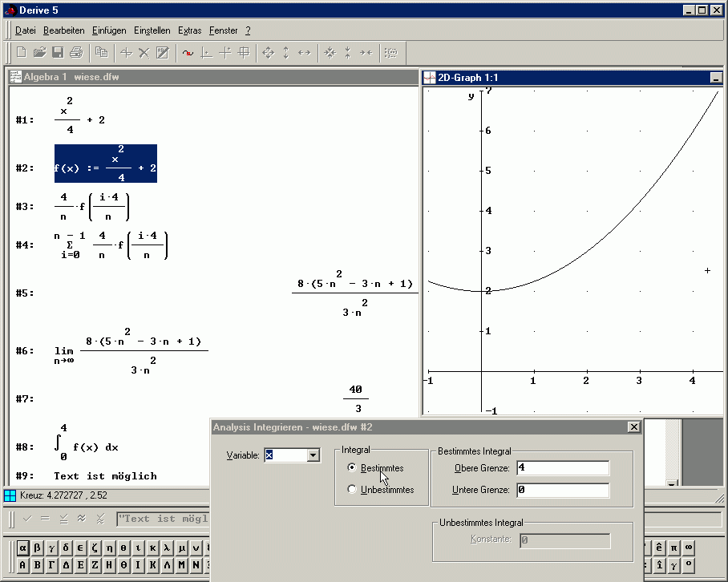Image resolution: width=728 pixels, height=582 pixels.
Task: Click the Print icon in toolbar
Action: click(x=76, y=53)
